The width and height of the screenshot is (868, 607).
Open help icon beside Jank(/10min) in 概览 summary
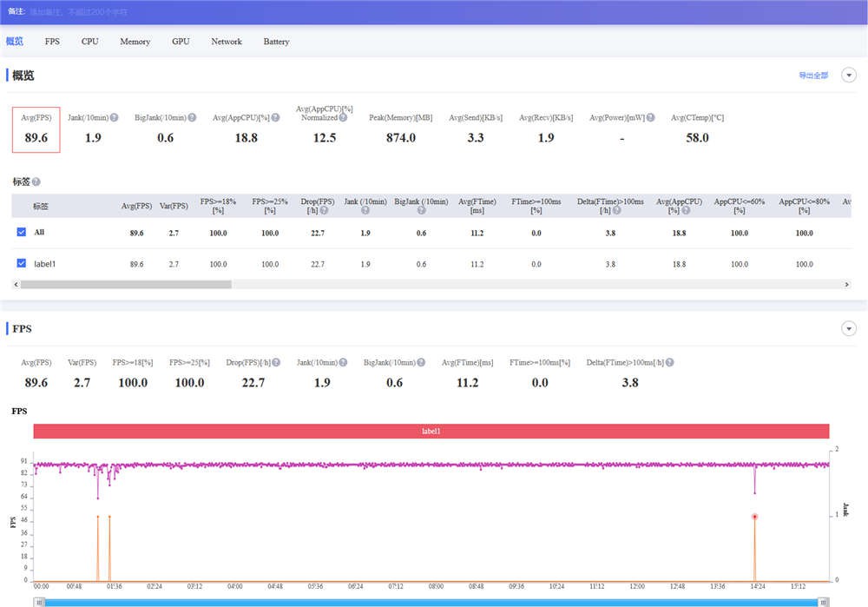114,117
